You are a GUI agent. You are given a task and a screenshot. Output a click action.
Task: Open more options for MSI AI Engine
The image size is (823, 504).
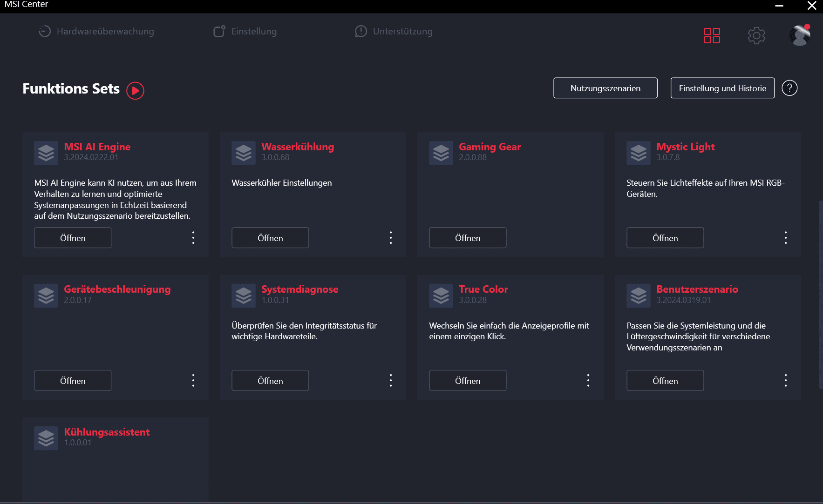193,238
